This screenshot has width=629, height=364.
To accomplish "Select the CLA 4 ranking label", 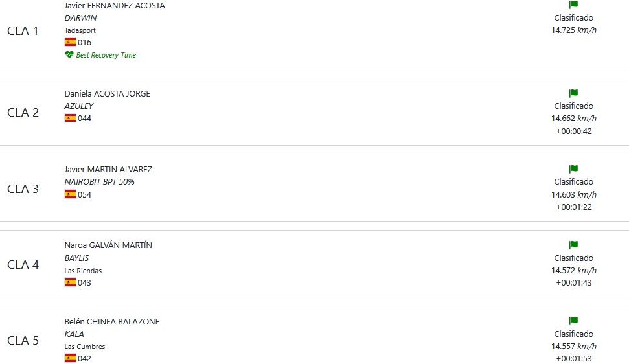I will click(x=23, y=264).
